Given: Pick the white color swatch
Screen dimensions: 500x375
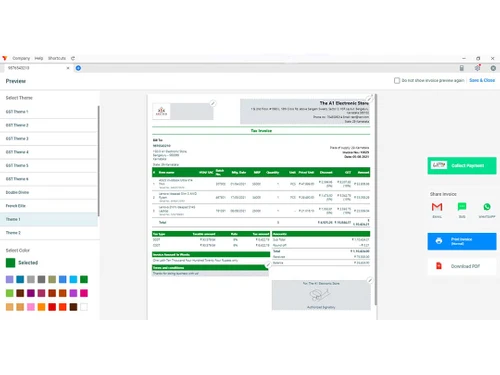Looking at the screenshot, I should (x=84, y=307).
